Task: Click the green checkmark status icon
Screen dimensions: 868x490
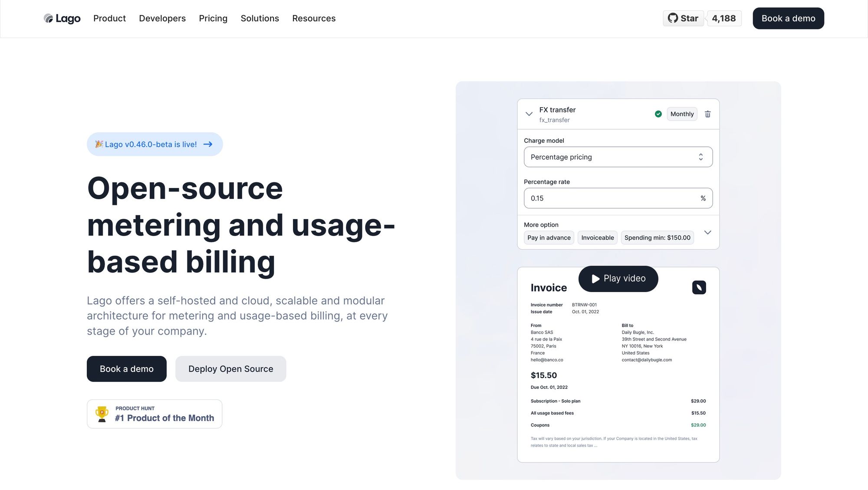Action: [658, 114]
